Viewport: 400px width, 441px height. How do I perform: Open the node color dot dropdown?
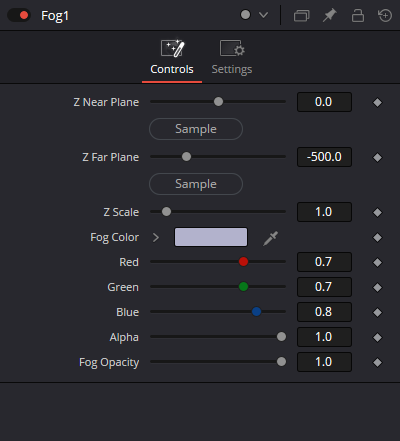pyautogui.click(x=263, y=15)
